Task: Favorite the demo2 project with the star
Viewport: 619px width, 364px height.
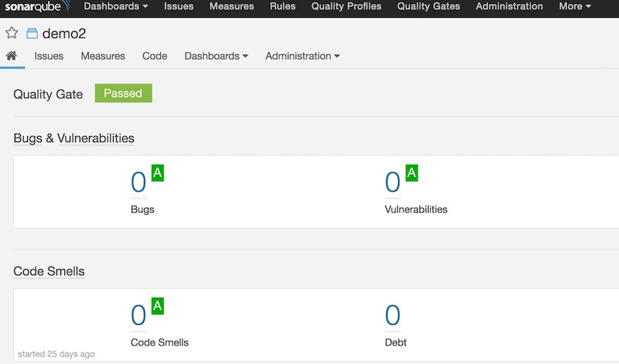Action: tap(12, 33)
